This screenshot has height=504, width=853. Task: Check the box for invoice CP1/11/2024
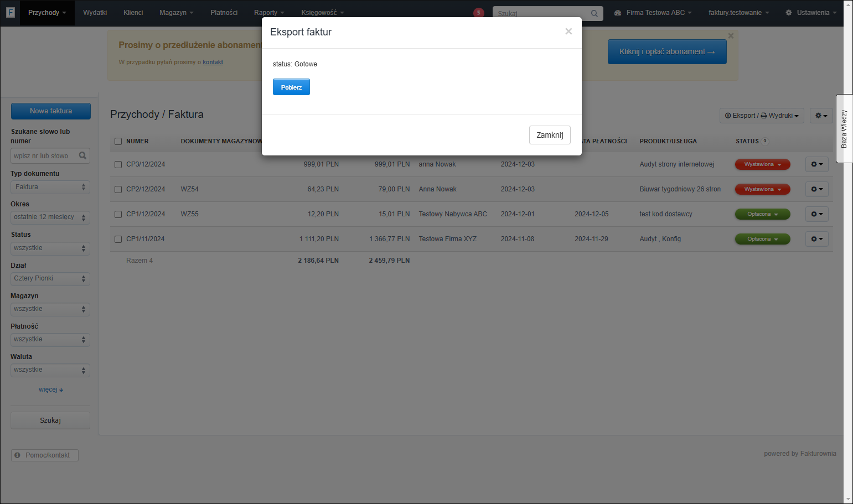click(x=118, y=239)
